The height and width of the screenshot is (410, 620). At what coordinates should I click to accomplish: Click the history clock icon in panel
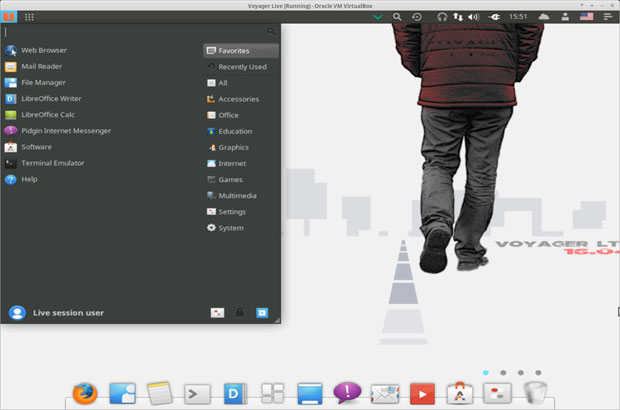tap(417, 17)
